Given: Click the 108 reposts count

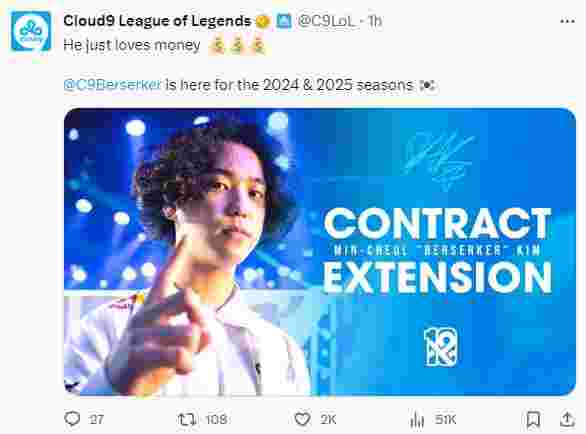Looking at the screenshot, I should [216, 419].
